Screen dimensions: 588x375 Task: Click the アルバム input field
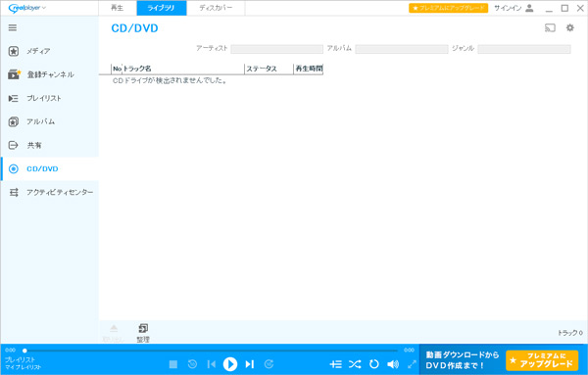402,49
